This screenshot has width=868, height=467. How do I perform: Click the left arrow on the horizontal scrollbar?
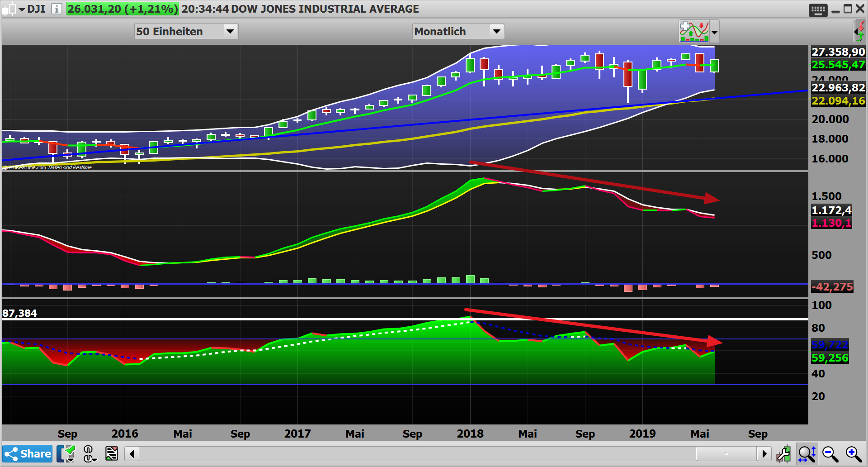131,453
